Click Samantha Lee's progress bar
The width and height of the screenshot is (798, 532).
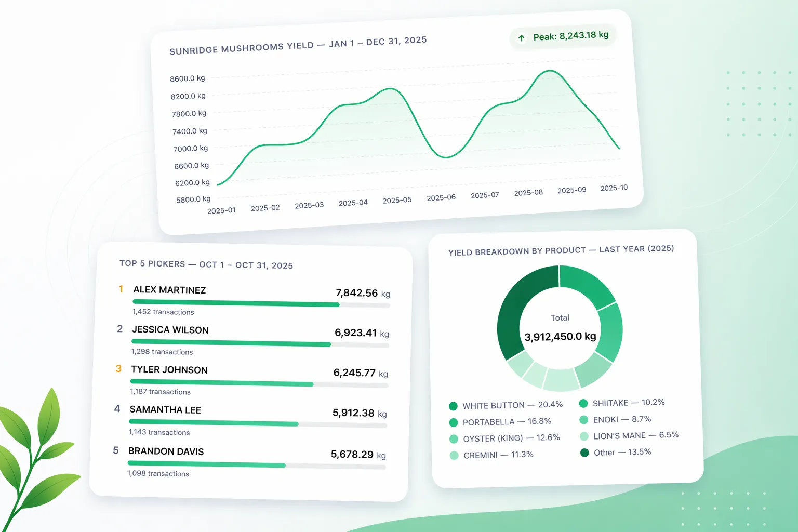click(258, 423)
